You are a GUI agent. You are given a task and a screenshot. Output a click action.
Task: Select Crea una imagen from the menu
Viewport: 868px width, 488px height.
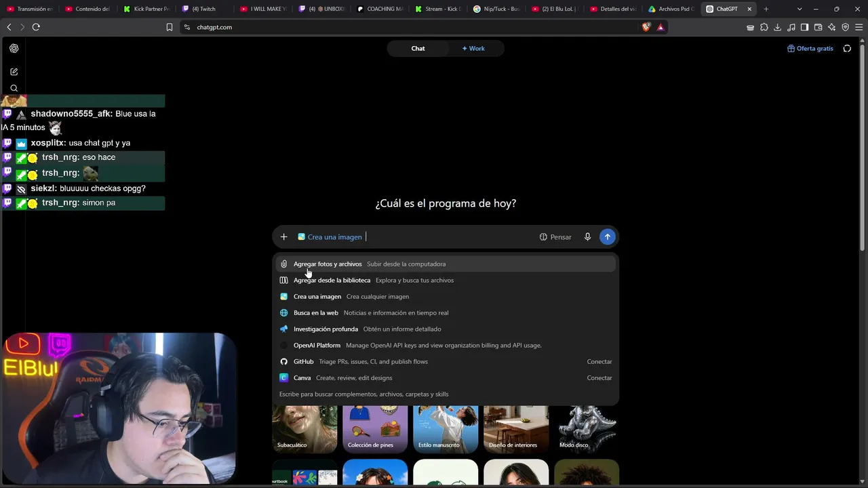pos(446,297)
